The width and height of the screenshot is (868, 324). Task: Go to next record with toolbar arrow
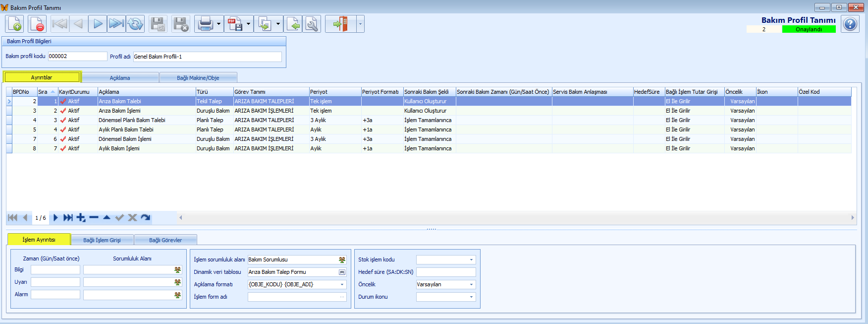point(98,24)
